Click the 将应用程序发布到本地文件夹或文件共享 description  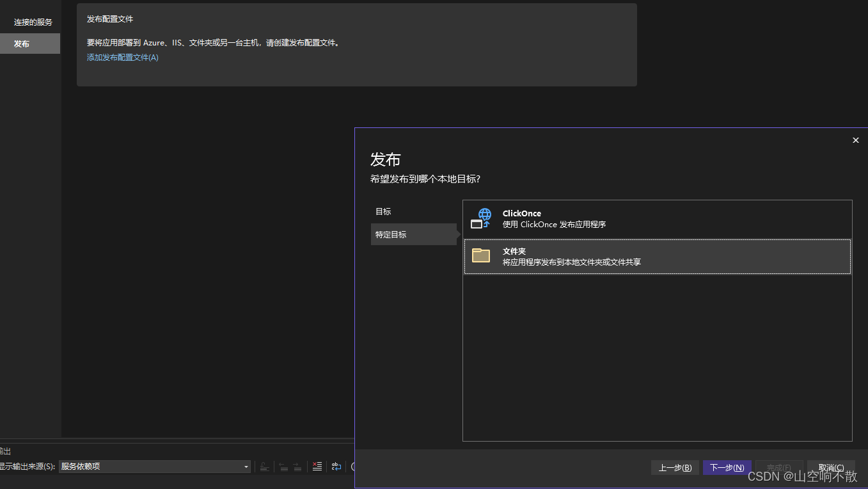pyautogui.click(x=572, y=262)
